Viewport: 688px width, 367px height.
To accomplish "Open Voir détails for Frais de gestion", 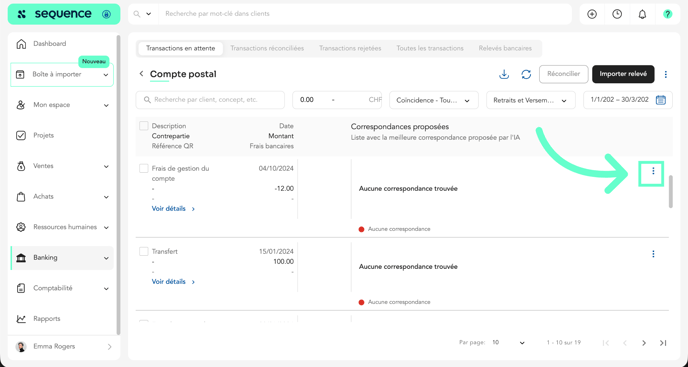I will 173,209.
